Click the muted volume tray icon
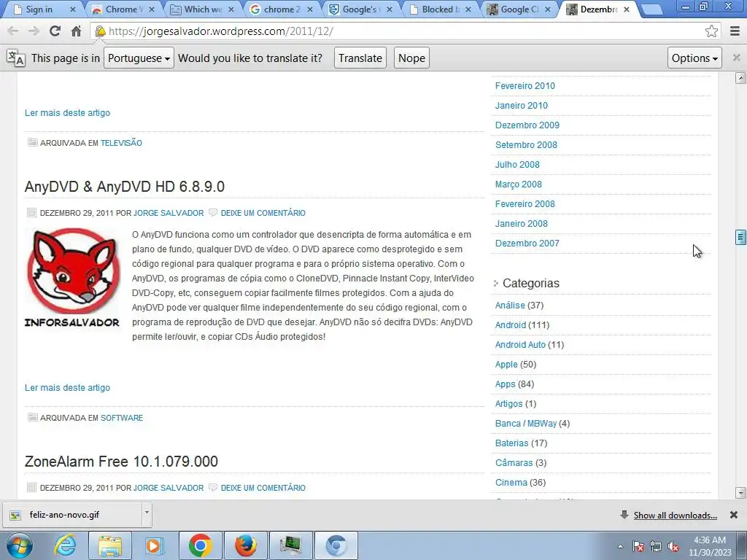This screenshot has width=747, height=560. pyautogui.click(x=673, y=547)
